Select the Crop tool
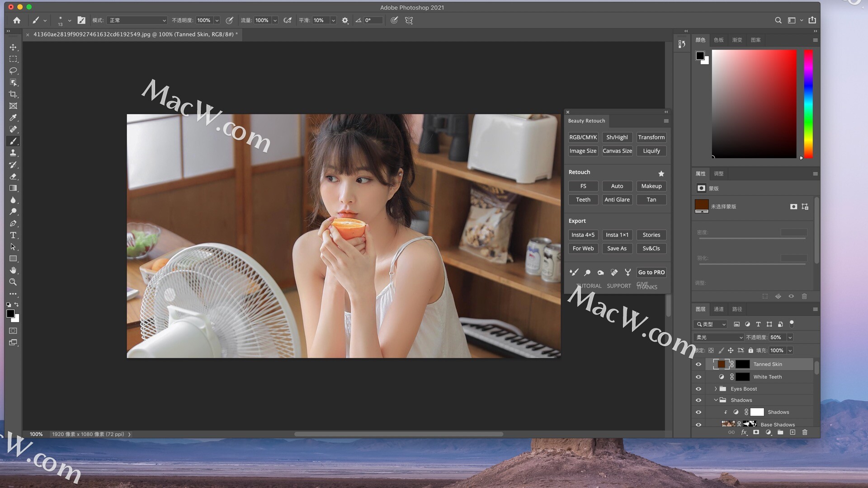The height and width of the screenshot is (488, 868). [13, 94]
